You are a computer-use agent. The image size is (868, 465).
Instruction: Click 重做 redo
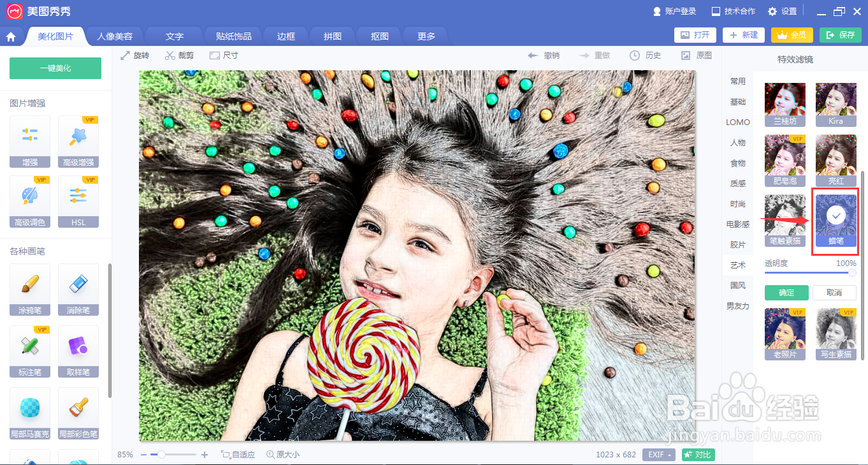coord(595,55)
